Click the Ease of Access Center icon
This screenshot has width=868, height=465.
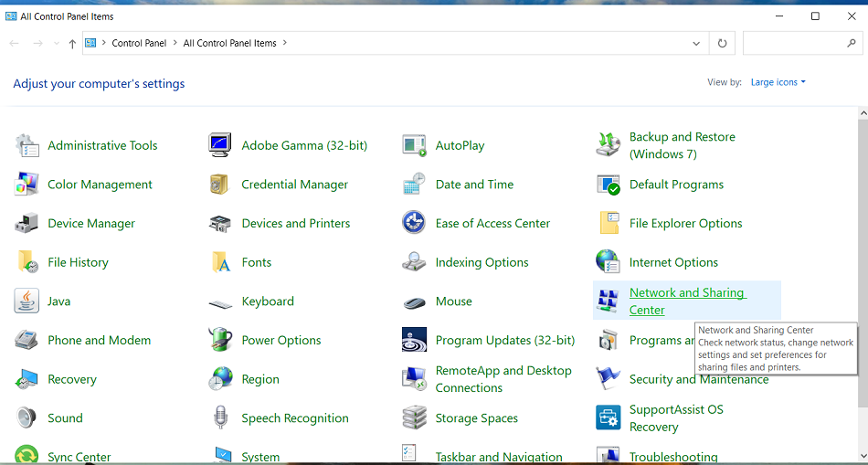click(414, 224)
